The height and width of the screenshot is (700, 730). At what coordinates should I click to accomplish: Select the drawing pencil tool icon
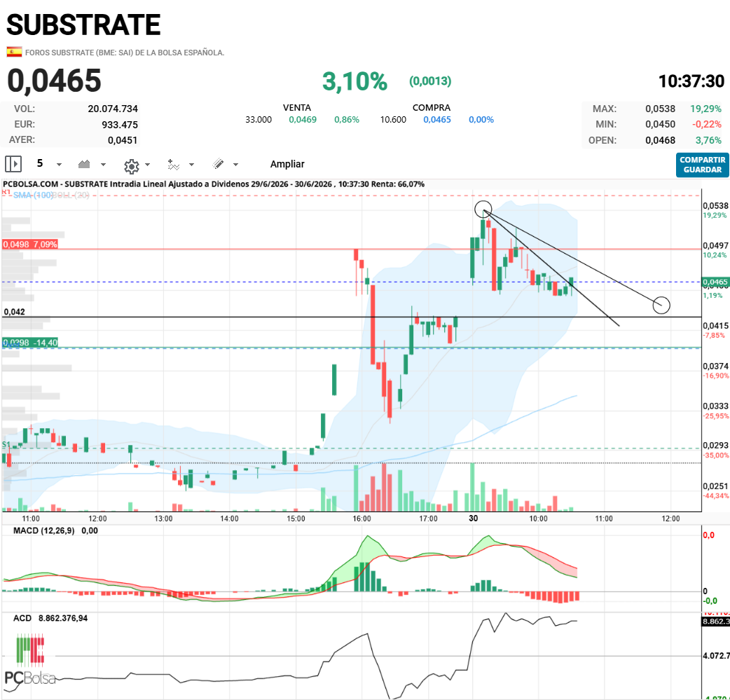point(219,163)
